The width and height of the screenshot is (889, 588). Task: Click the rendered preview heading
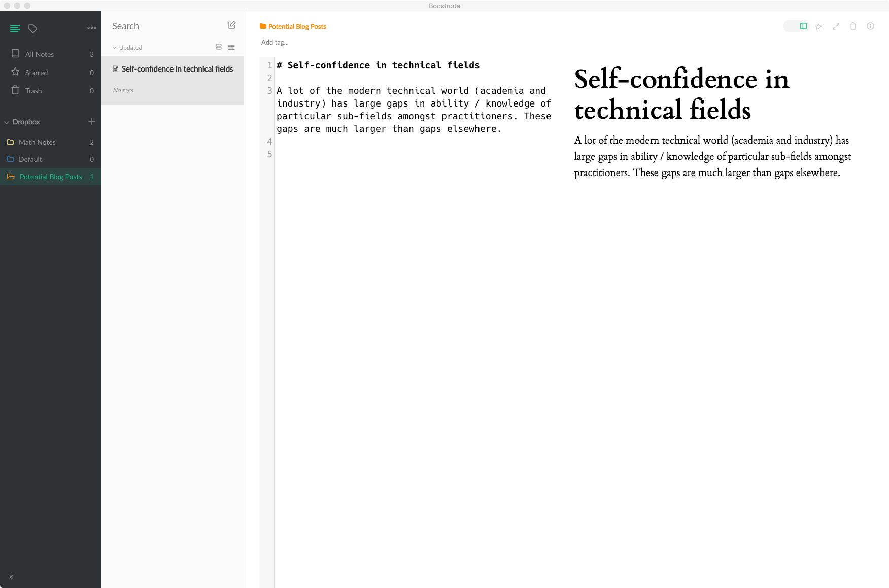(681, 94)
